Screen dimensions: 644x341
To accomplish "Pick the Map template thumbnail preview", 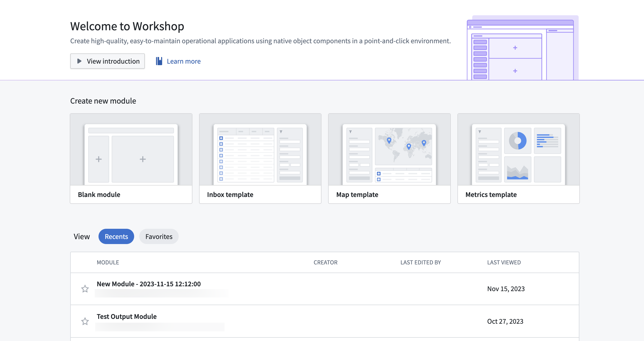I will [389, 149].
